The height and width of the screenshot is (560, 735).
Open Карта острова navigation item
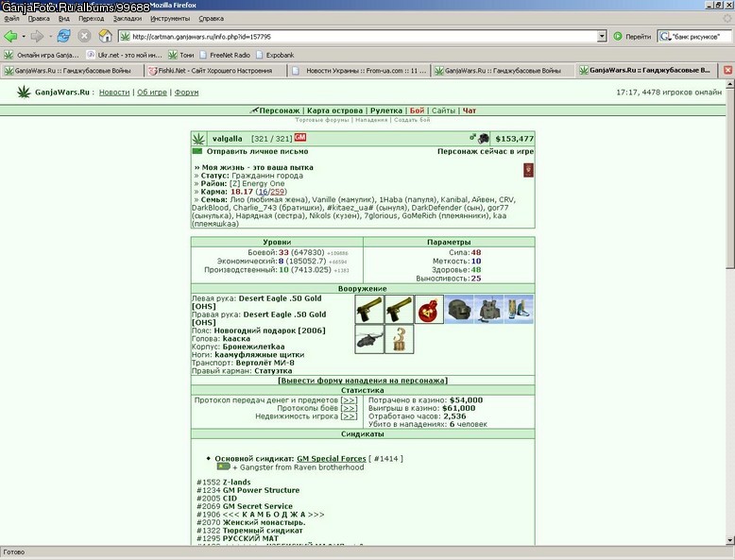pyautogui.click(x=334, y=110)
